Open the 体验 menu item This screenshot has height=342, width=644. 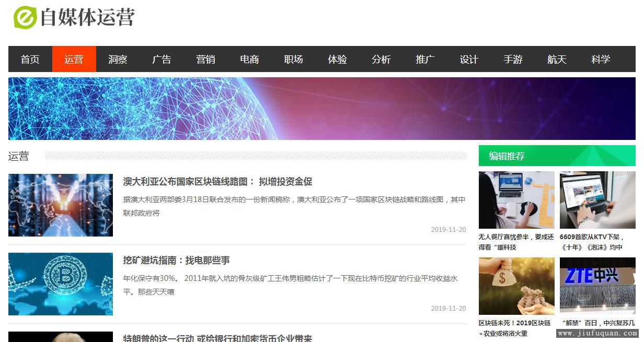(x=338, y=59)
